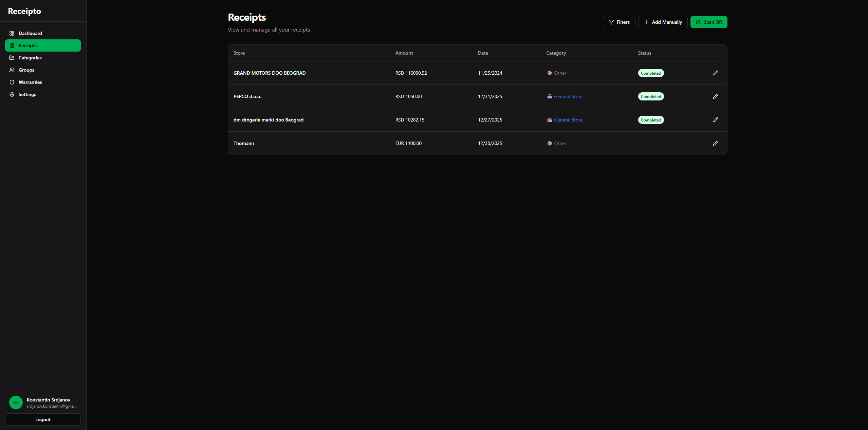The width and height of the screenshot is (868, 430).
Task: Click the Settings gear icon
Action: 12,94
